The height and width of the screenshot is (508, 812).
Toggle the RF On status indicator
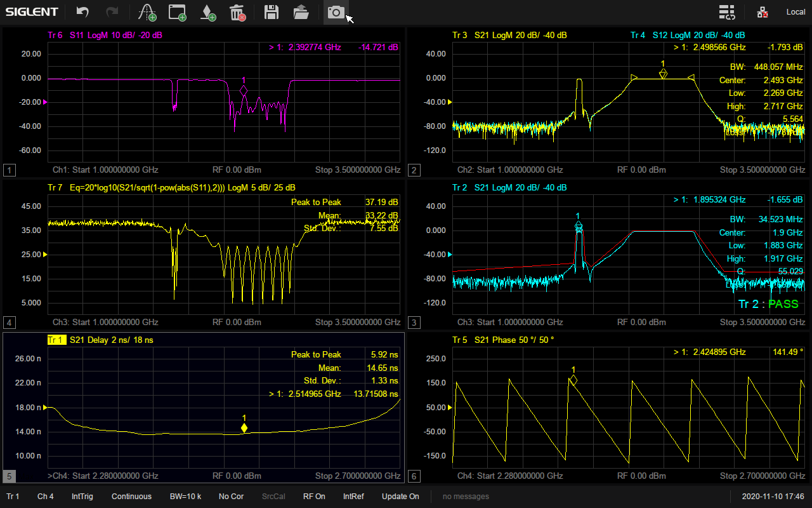(314, 497)
